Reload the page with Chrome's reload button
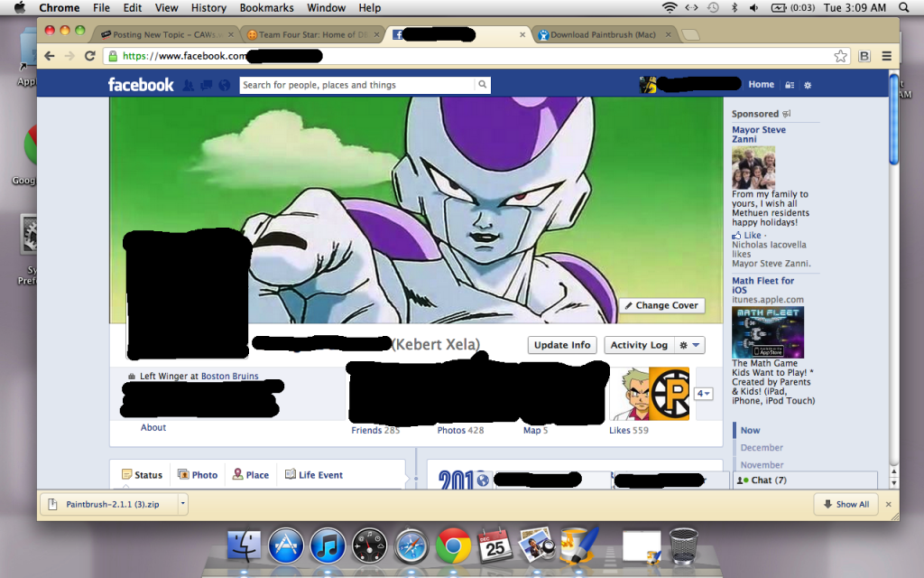The height and width of the screenshot is (578, 924). coord(90,56)
